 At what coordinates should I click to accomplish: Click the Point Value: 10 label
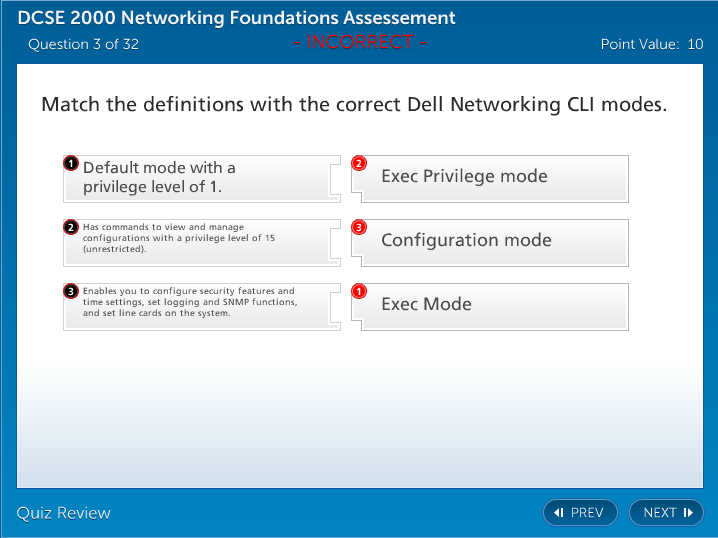pos(651,44)
